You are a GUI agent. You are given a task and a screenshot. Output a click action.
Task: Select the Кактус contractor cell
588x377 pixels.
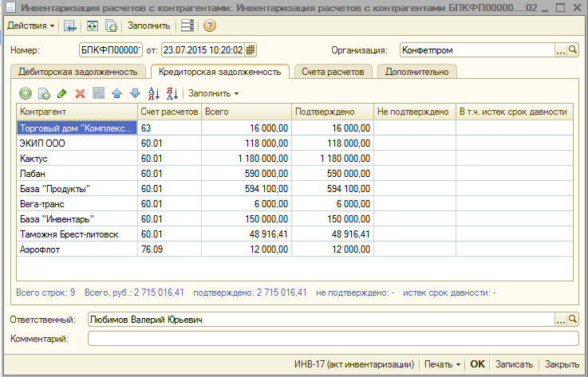pyautogui.click(x=77, y=159)
